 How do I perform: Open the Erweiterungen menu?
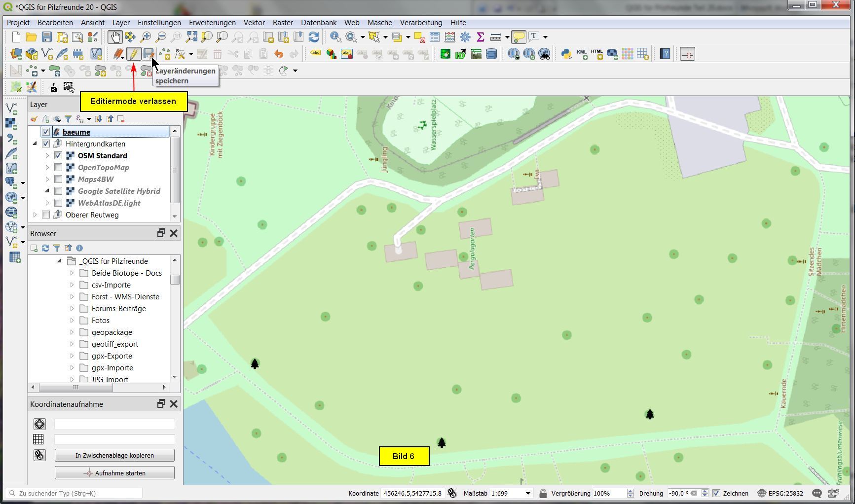pyautogui.click(x=212, y=23)
